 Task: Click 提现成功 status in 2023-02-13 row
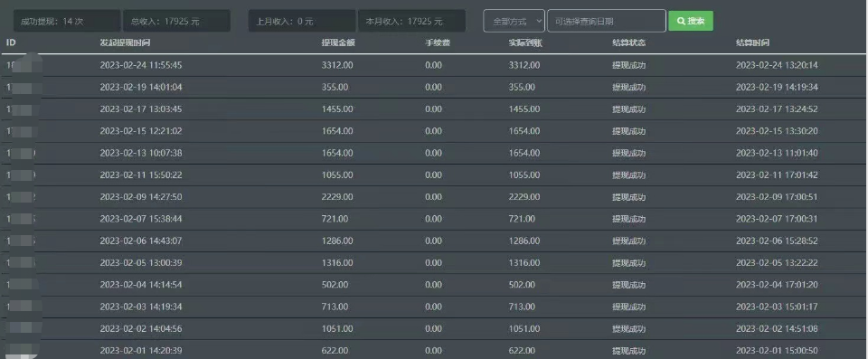click(629, 154)
